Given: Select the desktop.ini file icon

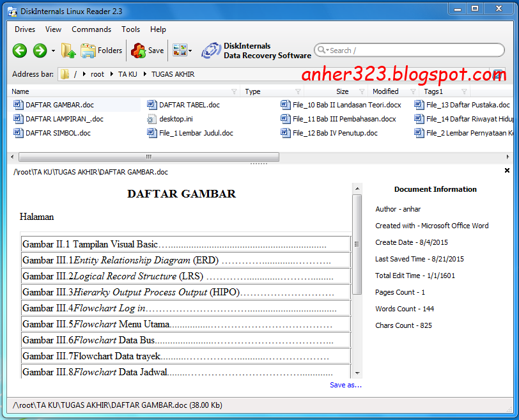Looking at the screenshot, I should [x=152, y=119].
